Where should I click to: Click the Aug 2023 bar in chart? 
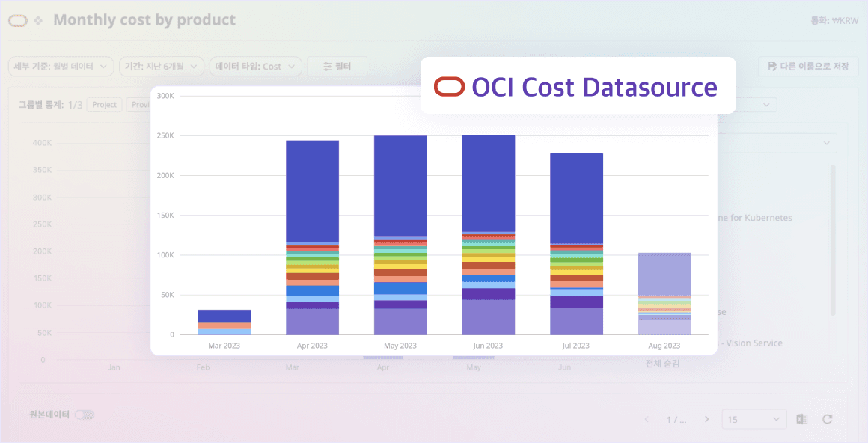pos(664,293)
